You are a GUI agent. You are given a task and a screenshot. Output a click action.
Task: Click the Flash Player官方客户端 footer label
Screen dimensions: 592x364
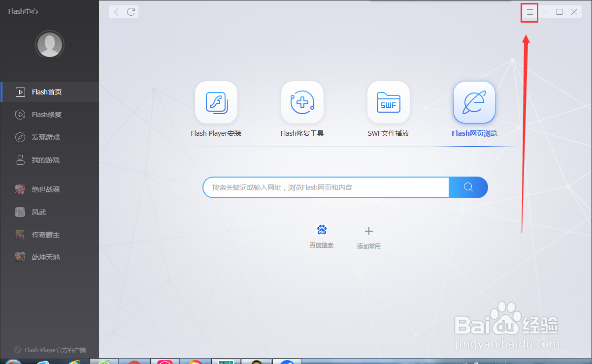coord(55,350)
